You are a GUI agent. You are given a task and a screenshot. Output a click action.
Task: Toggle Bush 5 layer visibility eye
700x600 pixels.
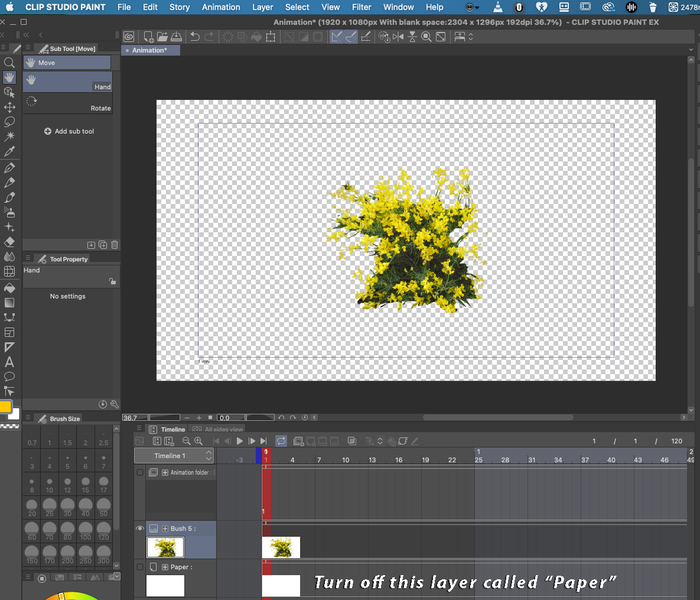140,528
